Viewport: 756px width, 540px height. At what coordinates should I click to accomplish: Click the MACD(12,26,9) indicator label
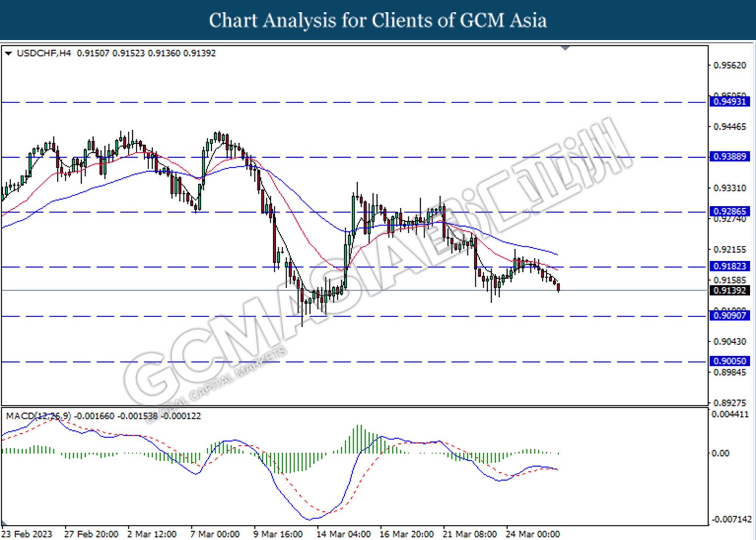[x=38, y=416]
